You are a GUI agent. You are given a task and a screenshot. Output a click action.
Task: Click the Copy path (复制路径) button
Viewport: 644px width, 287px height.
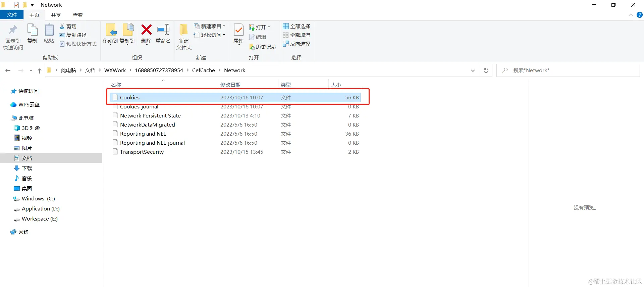pyautogui.click(x=73, y=35)
